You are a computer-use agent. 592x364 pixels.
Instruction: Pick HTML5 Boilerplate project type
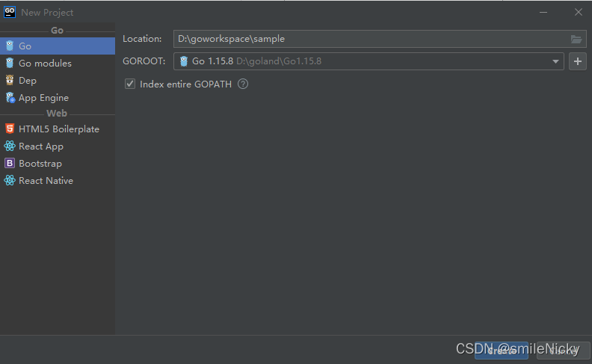[58, 129]
